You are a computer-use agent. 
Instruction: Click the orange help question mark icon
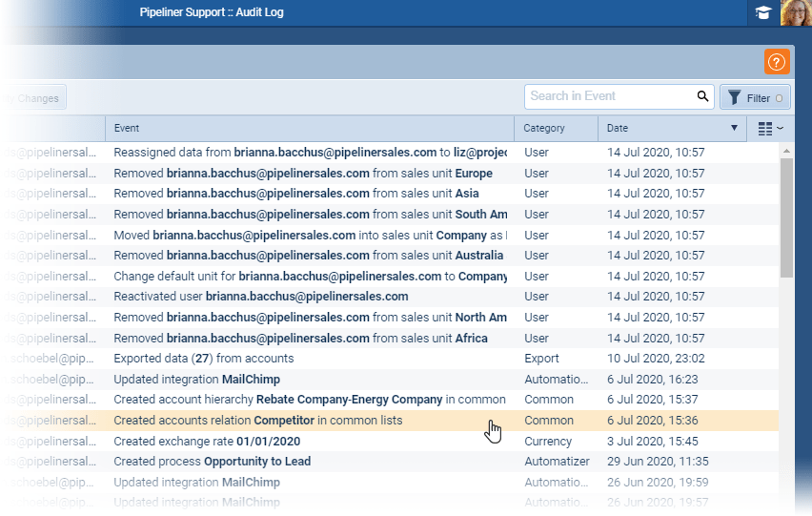[x=776, y=63]
